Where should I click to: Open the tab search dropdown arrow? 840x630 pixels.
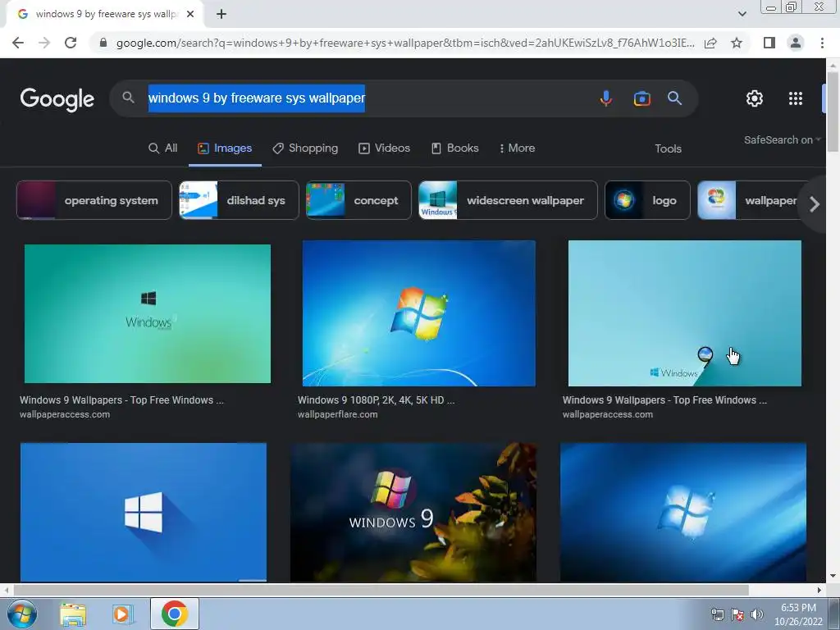(742, 14)
